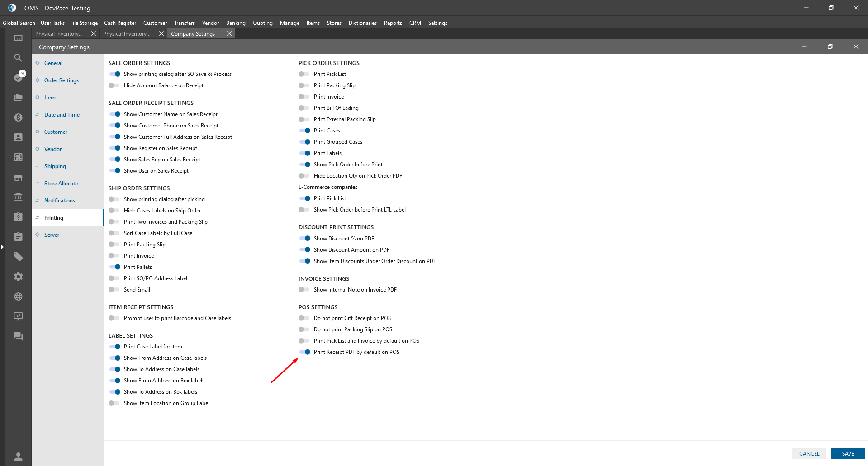The width and height of the screenshot is (868, 466).
Task: Toggle Show Discount % on PDF off
Action: [x=304, y=239]
